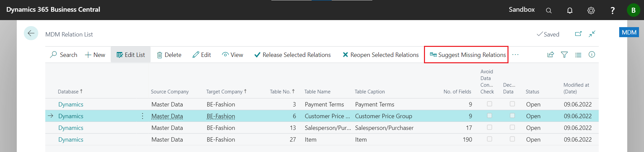
Task: Click the Sandbox environment label
Action: (522, 9)
